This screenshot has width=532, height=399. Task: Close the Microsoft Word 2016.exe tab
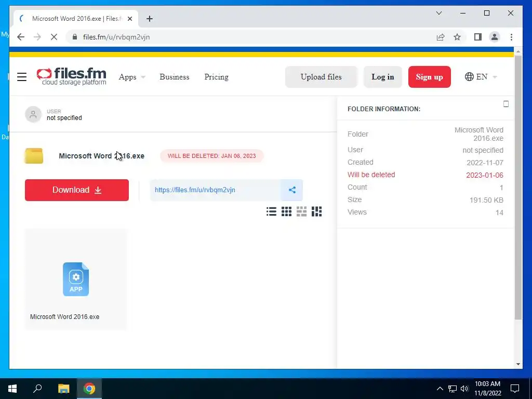coord(129,19)
